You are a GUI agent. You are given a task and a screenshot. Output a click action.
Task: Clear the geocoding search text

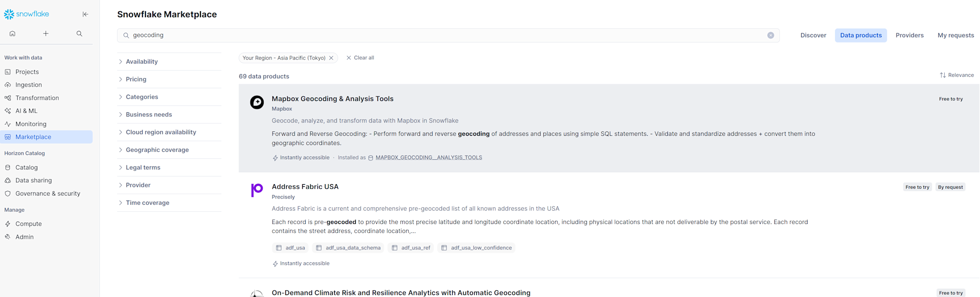(x=770, y=35)
